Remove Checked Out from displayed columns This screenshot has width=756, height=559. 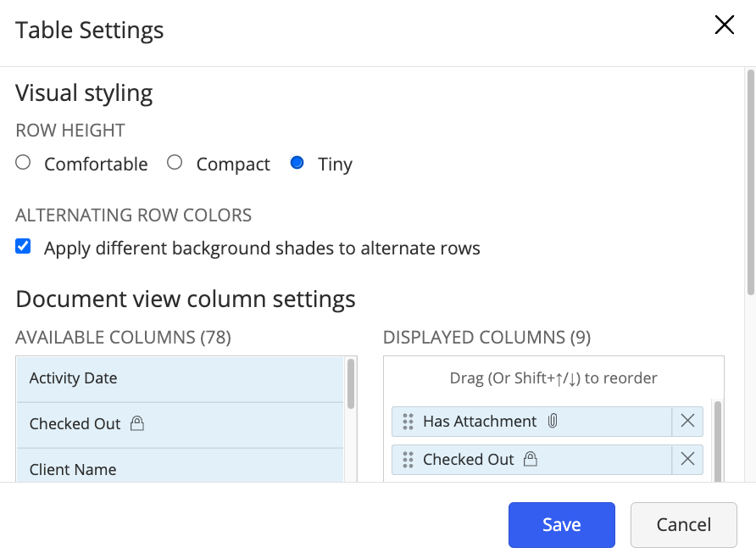[x=687, y=460]
